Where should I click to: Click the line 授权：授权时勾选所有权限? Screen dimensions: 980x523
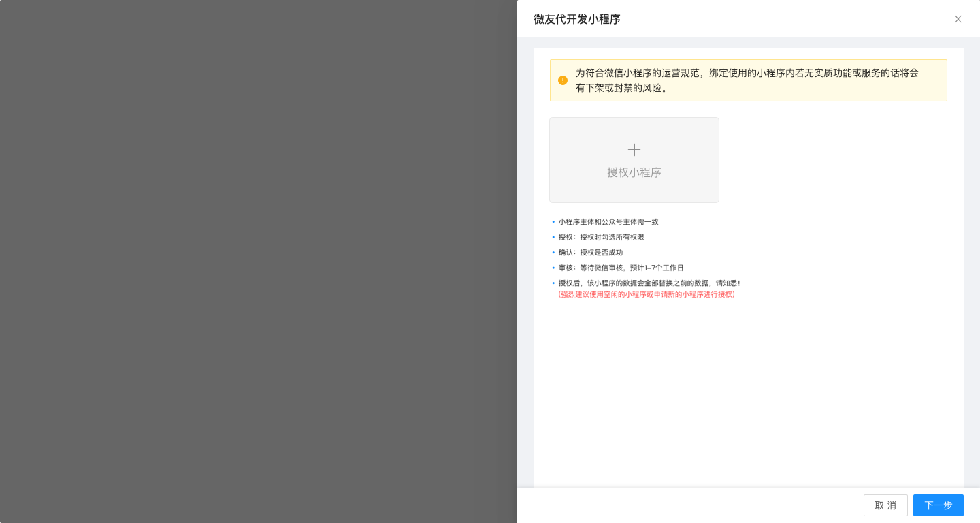pyautogui.click(x=602, y=237)
